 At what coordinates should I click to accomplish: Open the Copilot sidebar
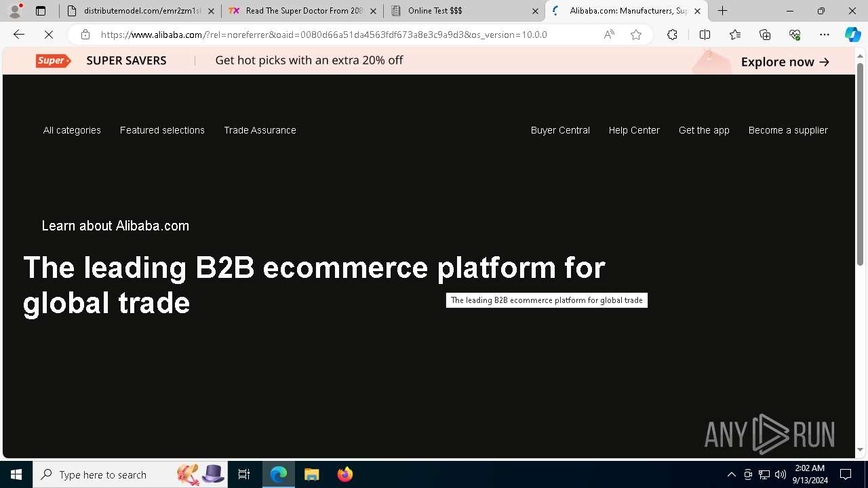coord(852,35)
